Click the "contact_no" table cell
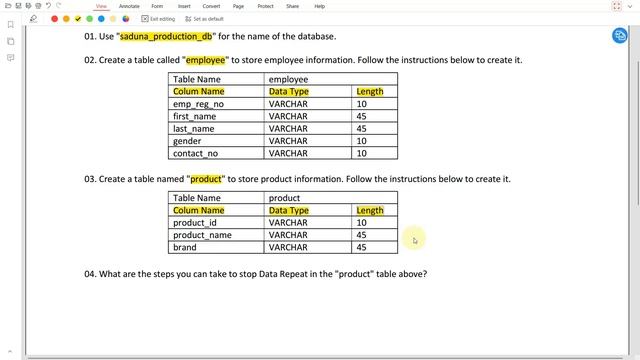 click(216, 153)
